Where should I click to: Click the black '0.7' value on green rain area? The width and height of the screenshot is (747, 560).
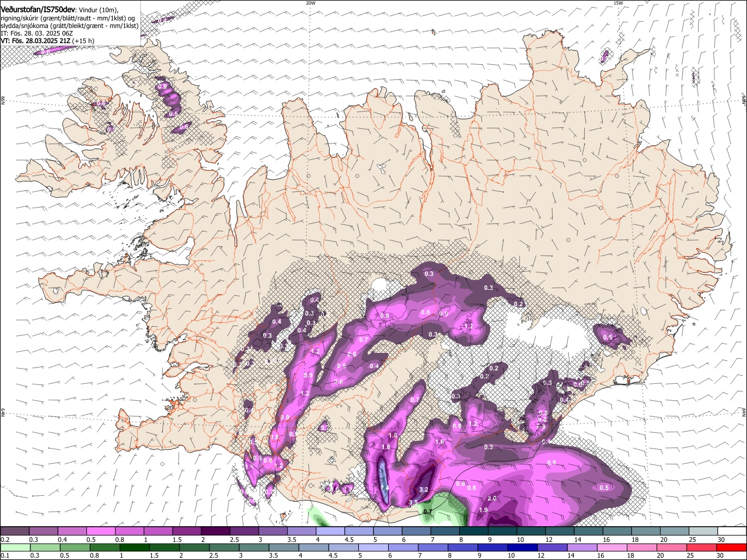point(427,512)
